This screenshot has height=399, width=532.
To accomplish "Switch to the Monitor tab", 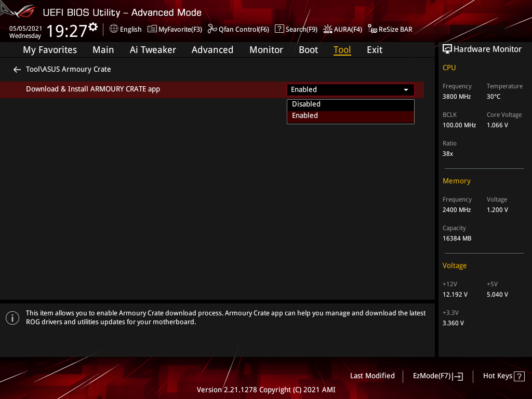I will (x=266, y=50).
